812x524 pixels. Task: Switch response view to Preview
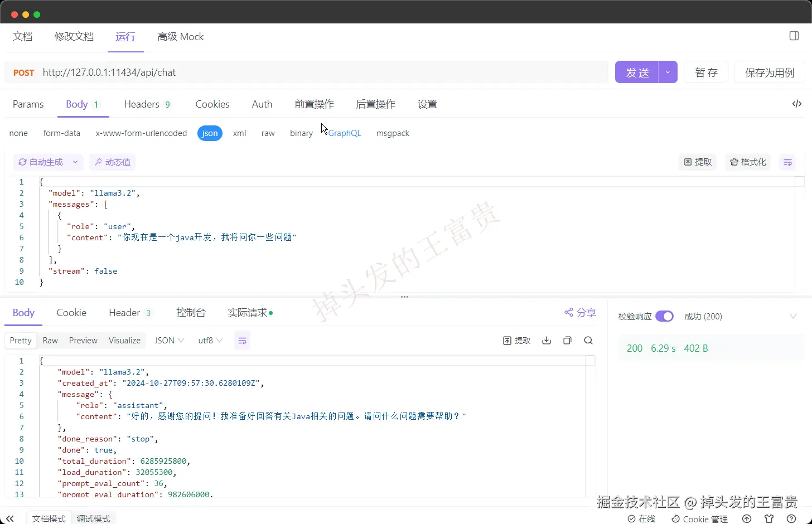point(83,341)
